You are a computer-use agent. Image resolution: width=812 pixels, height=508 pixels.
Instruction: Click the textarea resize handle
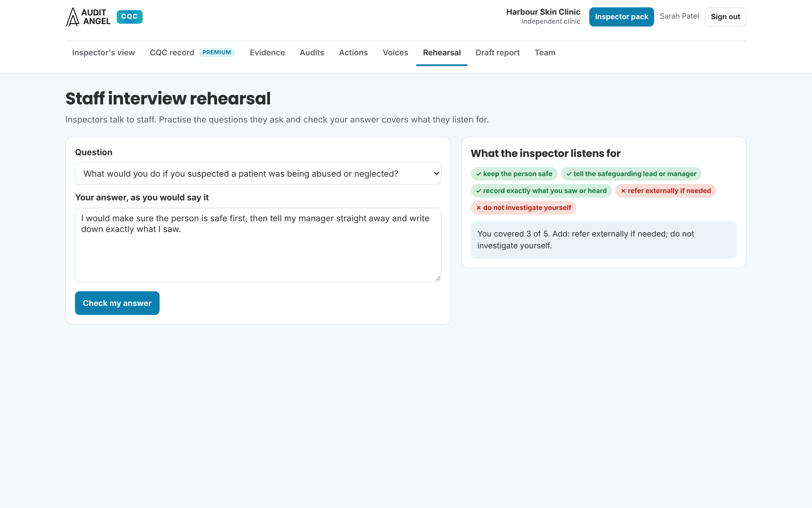pos(438,278)
